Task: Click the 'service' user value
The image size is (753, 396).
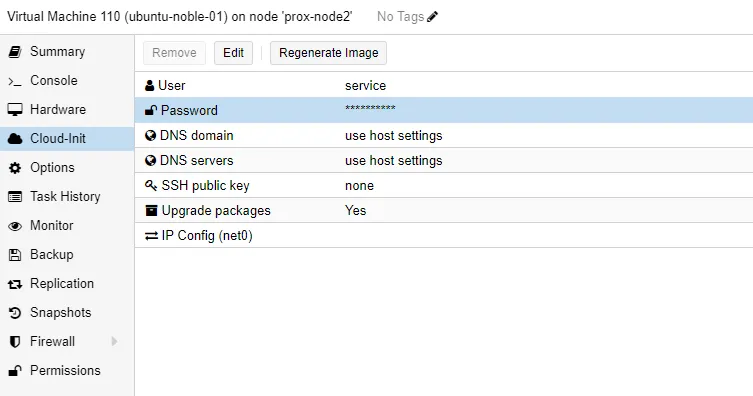Action: click(365, 85)
